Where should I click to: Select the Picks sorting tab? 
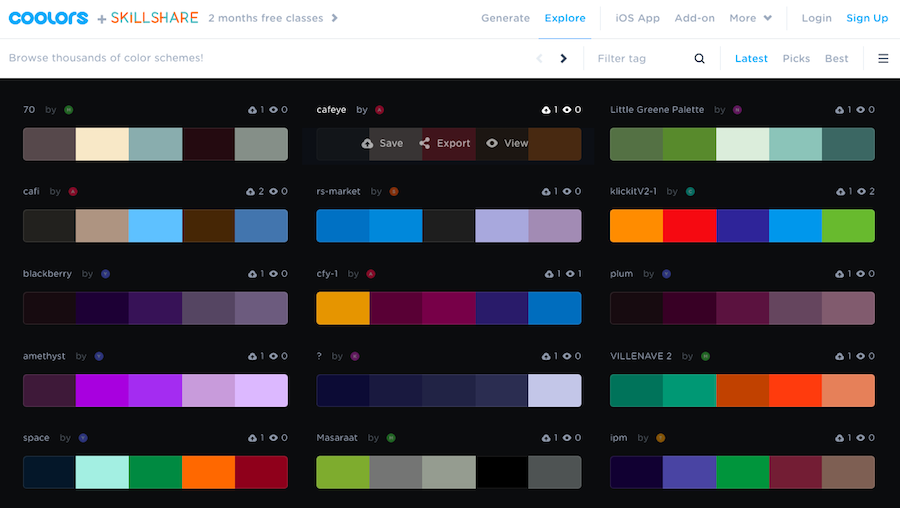point(796,59)
